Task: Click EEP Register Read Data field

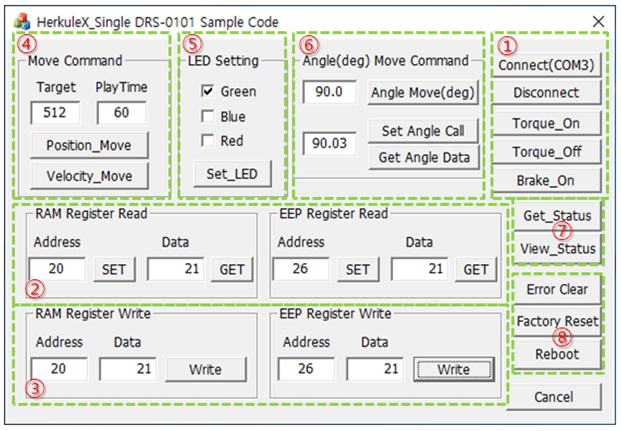Action: point(420,269)
